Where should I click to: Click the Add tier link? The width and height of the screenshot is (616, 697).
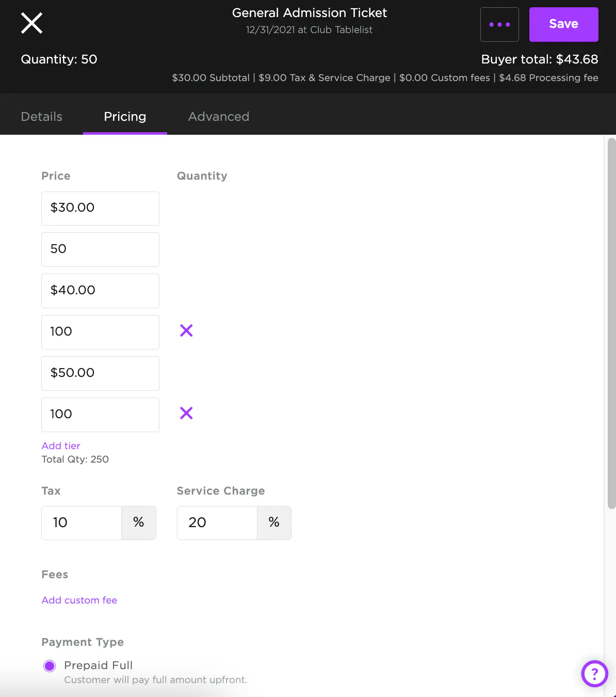(x=61, y=446)
